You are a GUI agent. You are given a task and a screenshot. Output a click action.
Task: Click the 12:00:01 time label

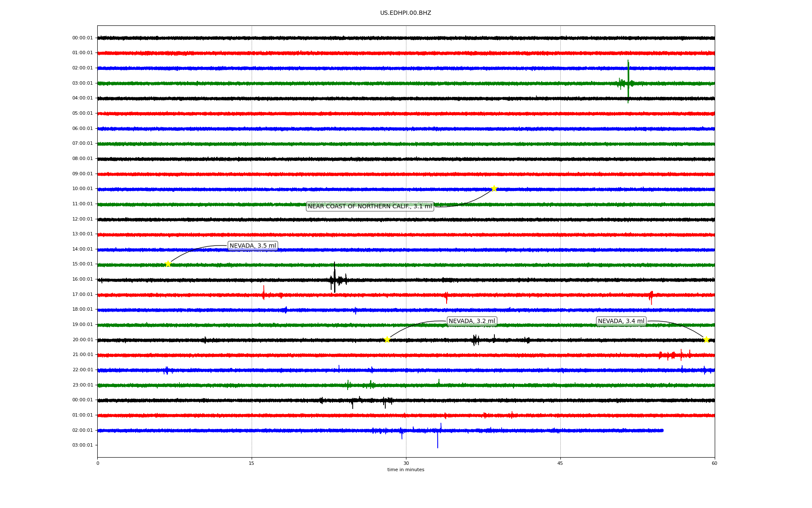[82, 219]
